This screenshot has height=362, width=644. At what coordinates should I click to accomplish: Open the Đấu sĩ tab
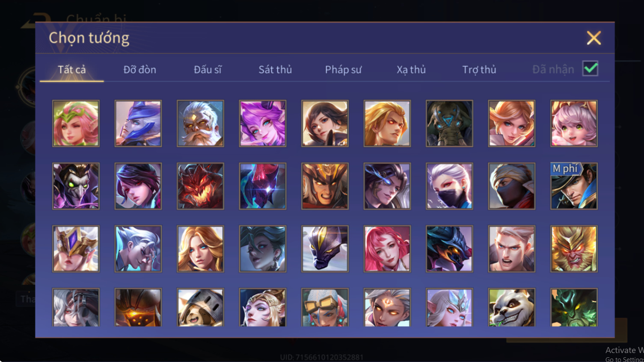coord(208,69)
